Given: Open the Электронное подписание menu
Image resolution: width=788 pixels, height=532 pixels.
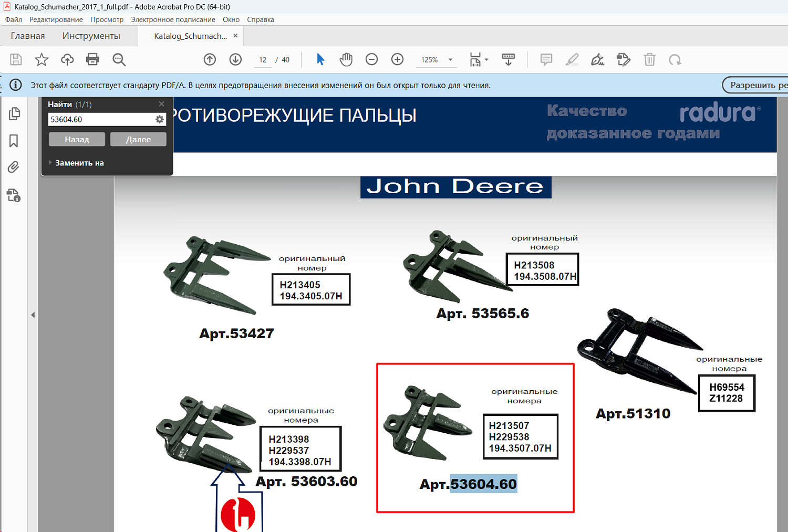Looking at the screenshot, I should click(173, 19).
